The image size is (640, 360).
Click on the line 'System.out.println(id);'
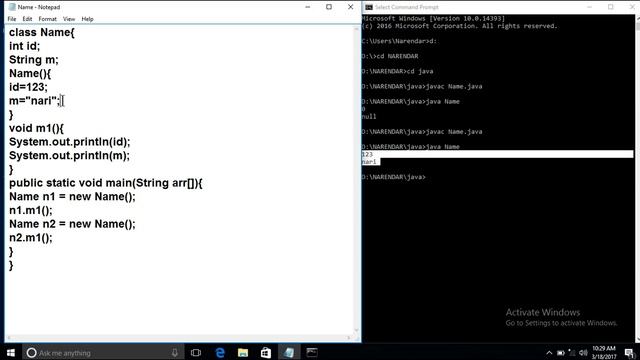click(x=69, y=142)
